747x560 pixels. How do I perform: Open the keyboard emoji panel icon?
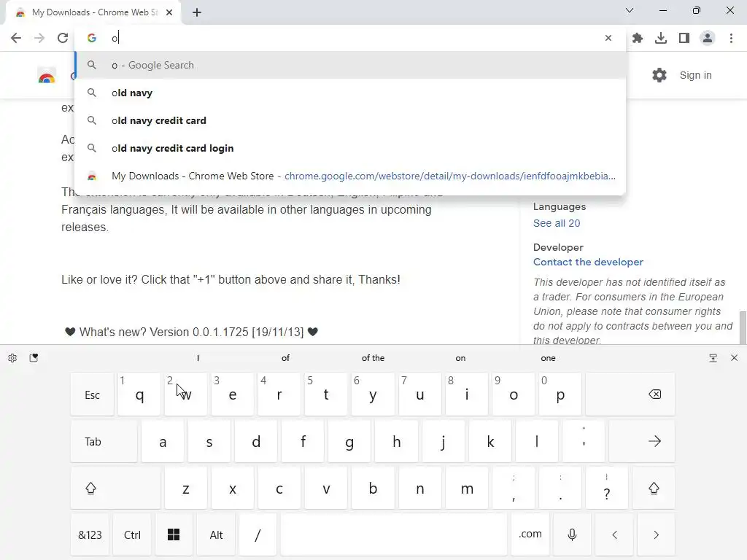[x=34, y=358]
